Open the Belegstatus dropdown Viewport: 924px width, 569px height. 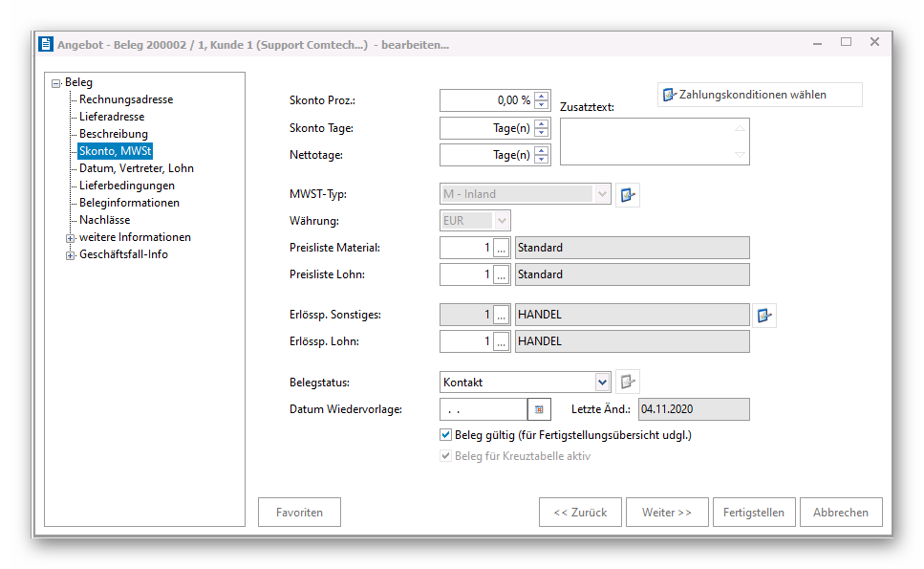(x=602, y=383)
